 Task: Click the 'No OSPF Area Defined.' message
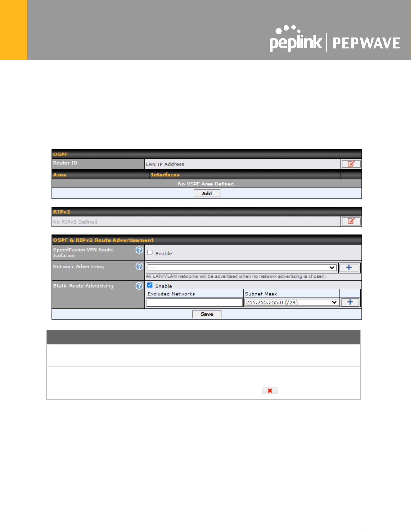point(207,184)
